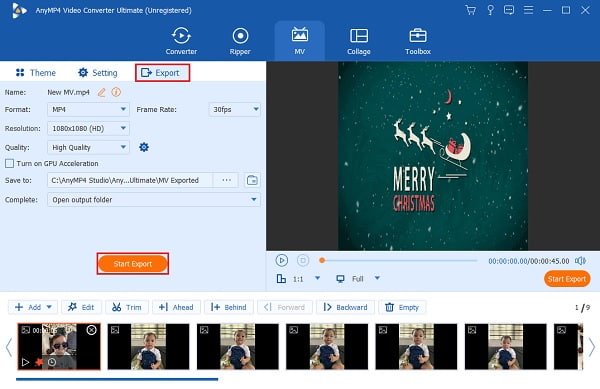Open the Resolution dropdown 1080x1080 (HD)
Screen dimensions: 600x389
point(88,129)
